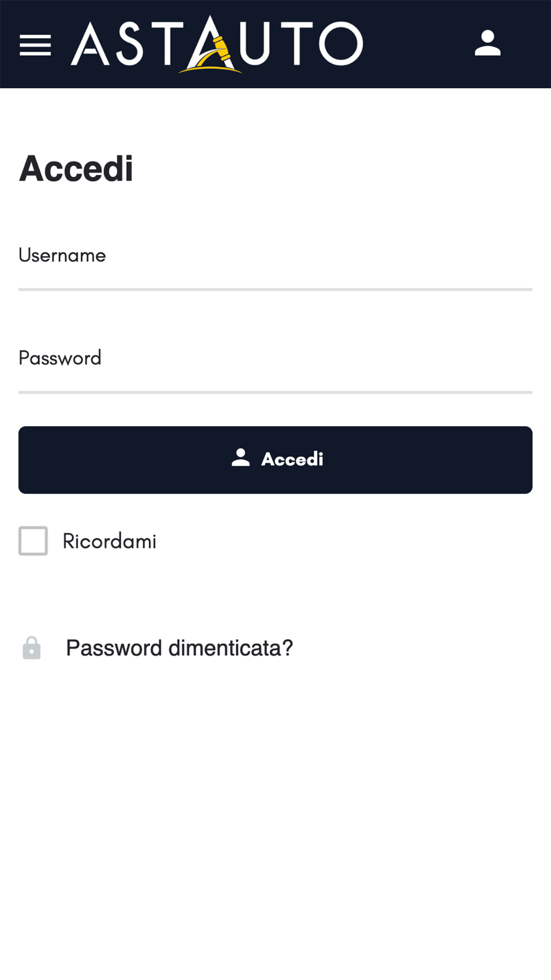
Task: Click the letter O in ASTAUTO logo
Action: (341, 44)
